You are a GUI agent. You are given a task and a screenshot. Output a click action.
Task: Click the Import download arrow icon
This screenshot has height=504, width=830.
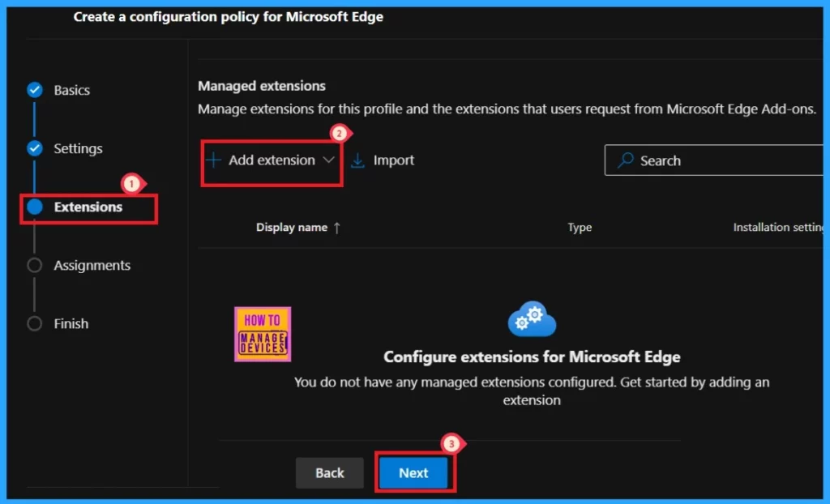point(357,160)
